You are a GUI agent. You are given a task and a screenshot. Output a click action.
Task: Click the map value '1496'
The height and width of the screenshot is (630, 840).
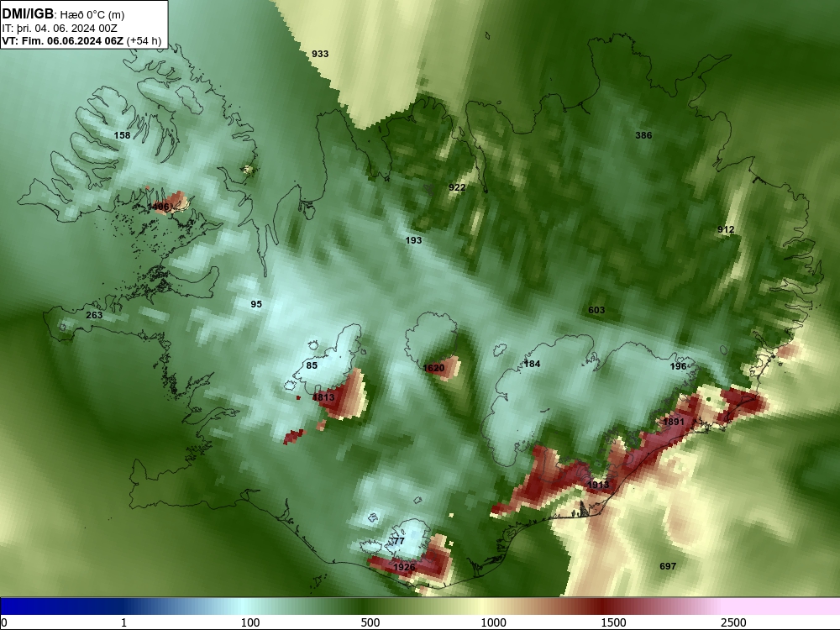158,207
